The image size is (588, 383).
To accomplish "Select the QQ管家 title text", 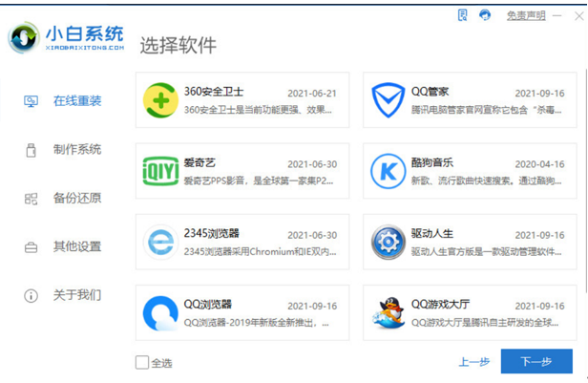I will pyautogui.click(x=430, y=92).
